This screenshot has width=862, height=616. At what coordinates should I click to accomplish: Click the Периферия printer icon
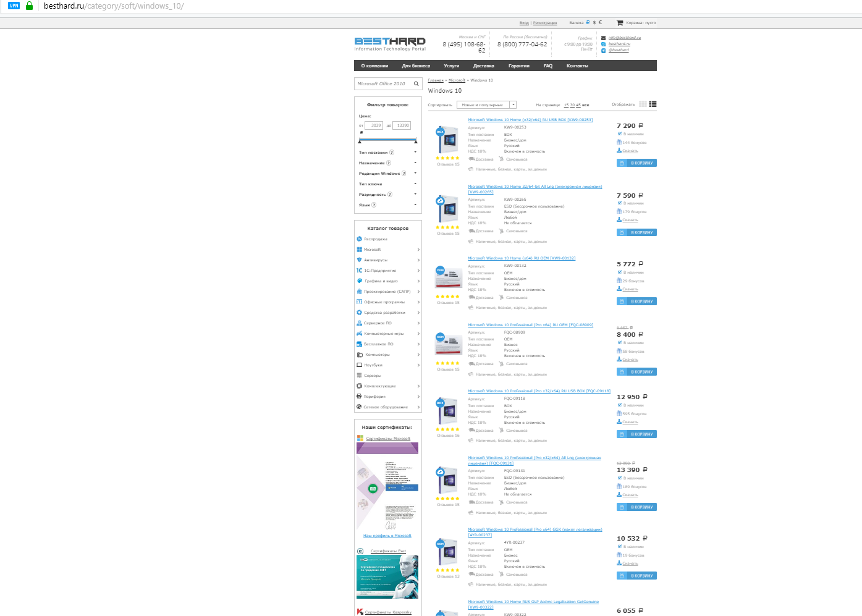click(359, 397)
